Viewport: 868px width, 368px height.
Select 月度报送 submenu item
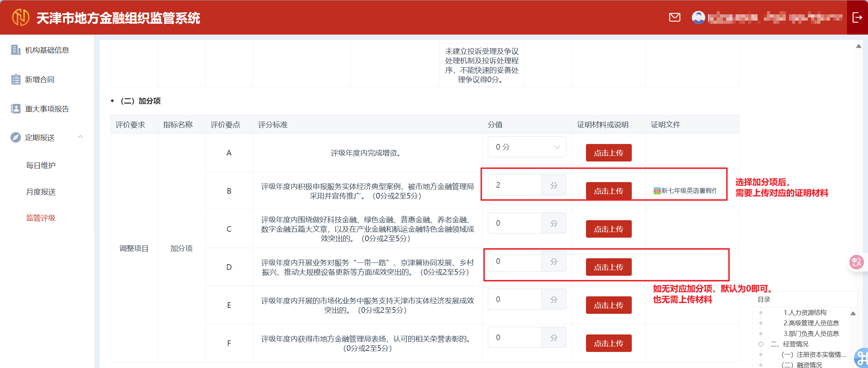41,192
